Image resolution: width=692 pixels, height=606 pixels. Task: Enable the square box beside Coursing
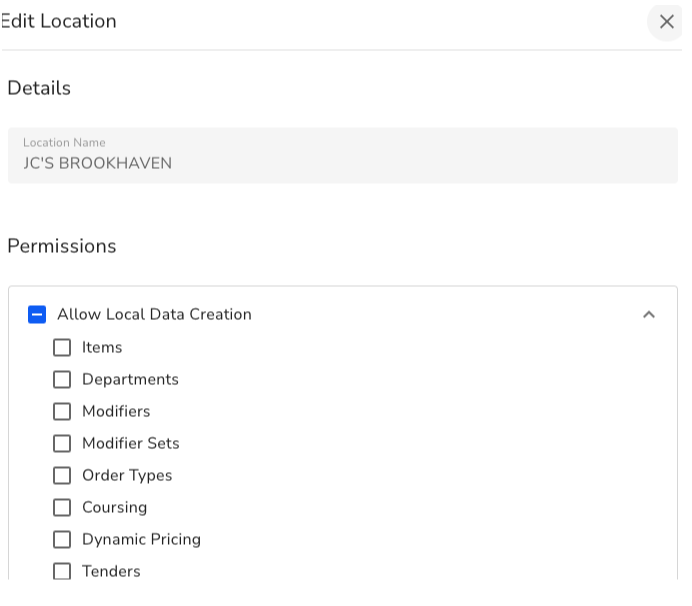[62, 508]
